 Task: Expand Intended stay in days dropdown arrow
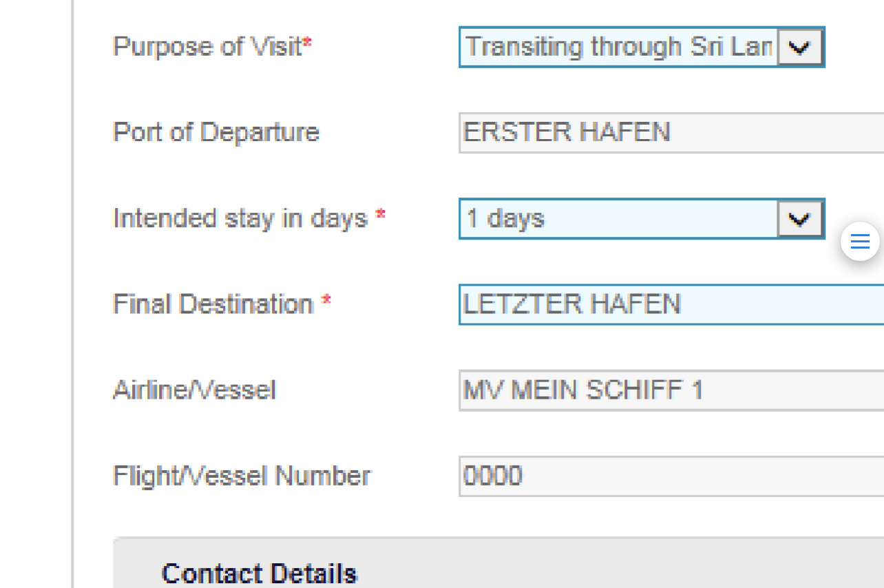(800, 219)
